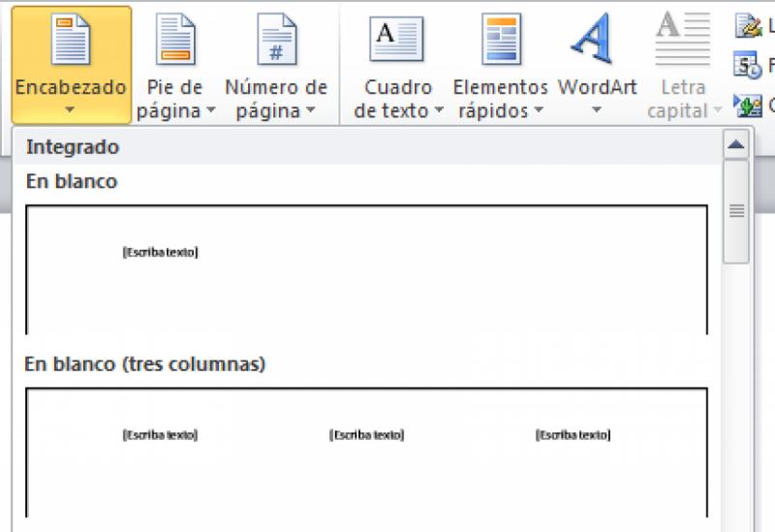Screen dimensions: 775x532
Task: Open the dropdown arrow below WordArt
Action: tap(597, 110)
